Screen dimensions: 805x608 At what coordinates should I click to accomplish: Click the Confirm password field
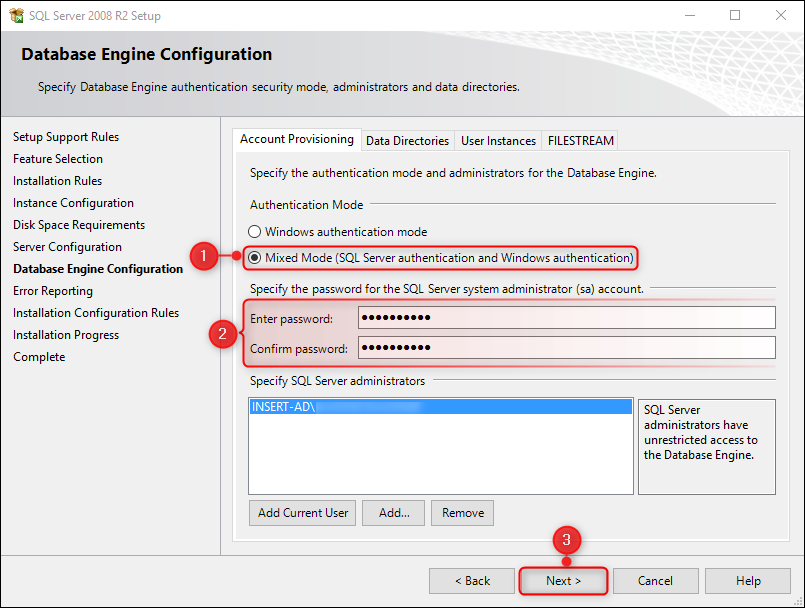[567, 348]
